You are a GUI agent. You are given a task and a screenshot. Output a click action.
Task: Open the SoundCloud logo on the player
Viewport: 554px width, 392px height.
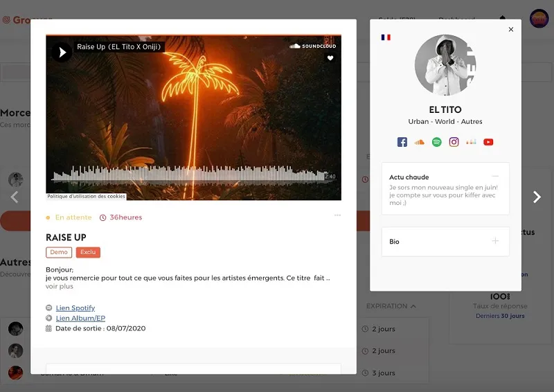pyautogui.click(x=313, y=46)
